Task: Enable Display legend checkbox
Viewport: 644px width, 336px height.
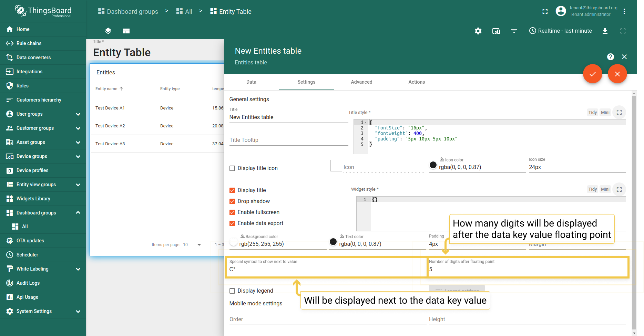Action: (x=232, y=291)
